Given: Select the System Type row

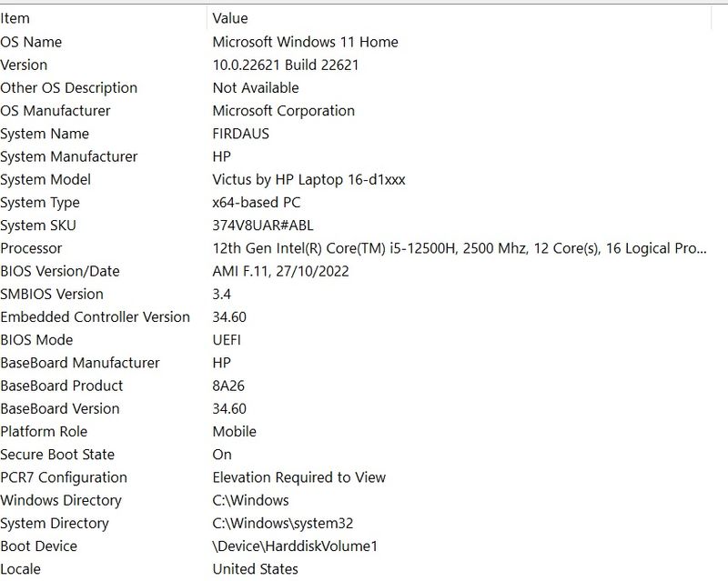Looking at the screenshot, I should coord(40,203).
